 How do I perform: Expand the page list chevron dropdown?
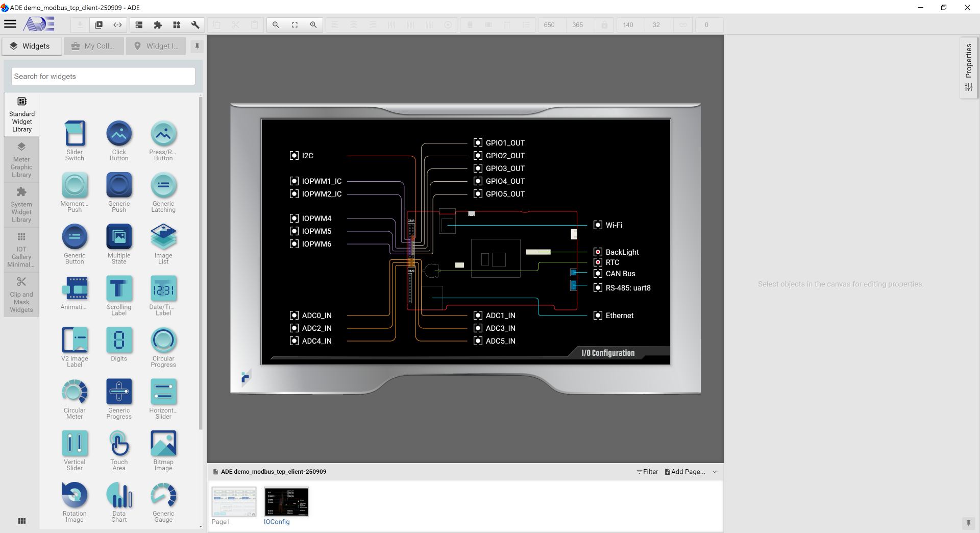click(715, 472)
